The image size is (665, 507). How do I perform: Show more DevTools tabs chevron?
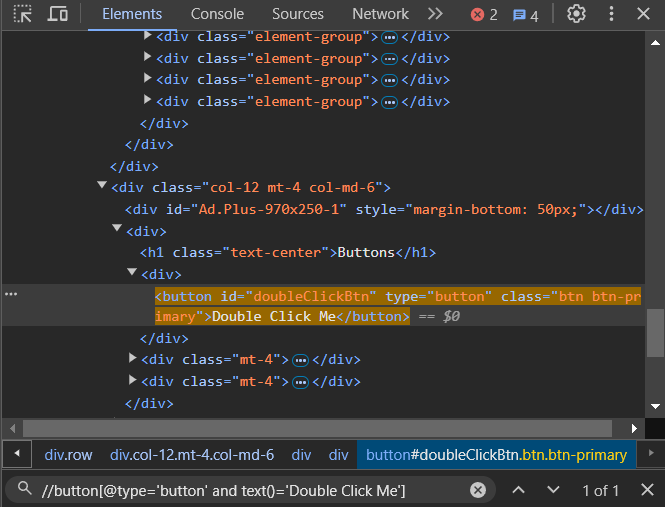[x=434, y=14]
